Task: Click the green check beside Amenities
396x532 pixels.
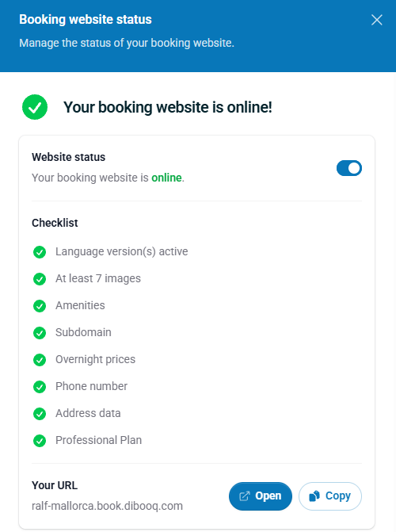Action: pos(40,306)
